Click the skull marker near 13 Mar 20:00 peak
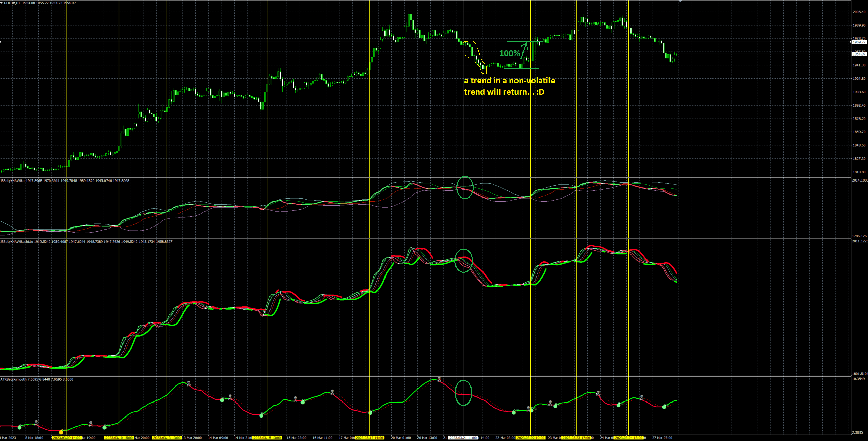Image resolution: width=868 pixels, height=441 pixels. (189, 383)
